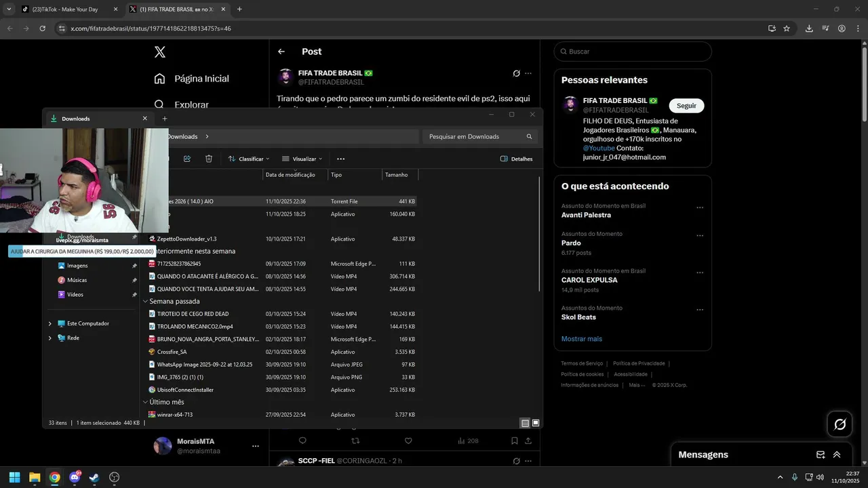868x488 pixels.
Task: Click the reply icon under the post
Action: pyautogui.click(x=302, y=441)
